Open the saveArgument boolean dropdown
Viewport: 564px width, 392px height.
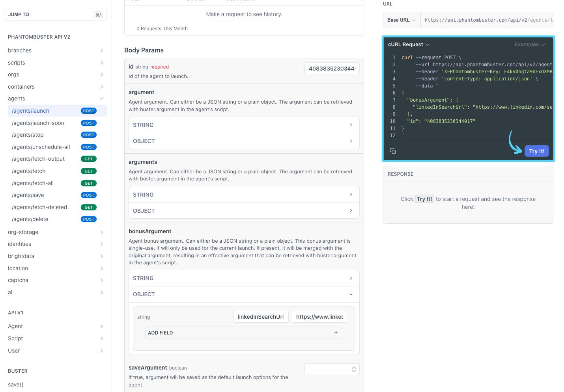click(x=332, y=369)
